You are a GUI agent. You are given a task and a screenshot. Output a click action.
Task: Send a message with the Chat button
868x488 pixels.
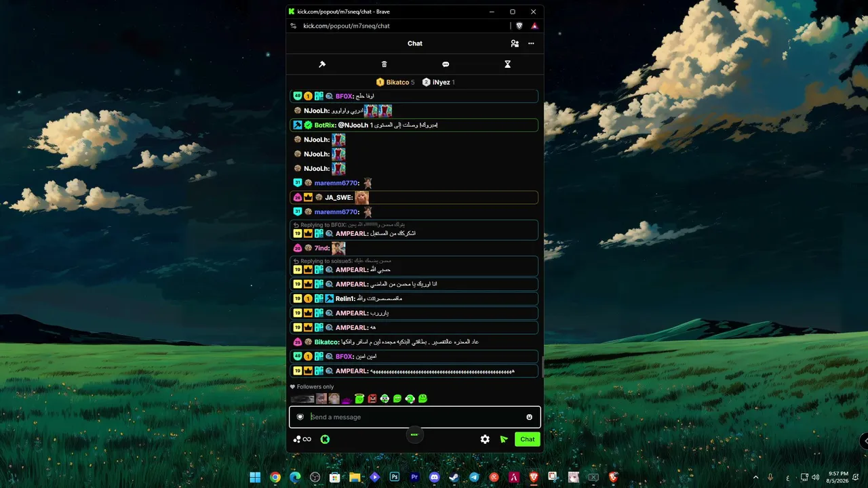528,439
